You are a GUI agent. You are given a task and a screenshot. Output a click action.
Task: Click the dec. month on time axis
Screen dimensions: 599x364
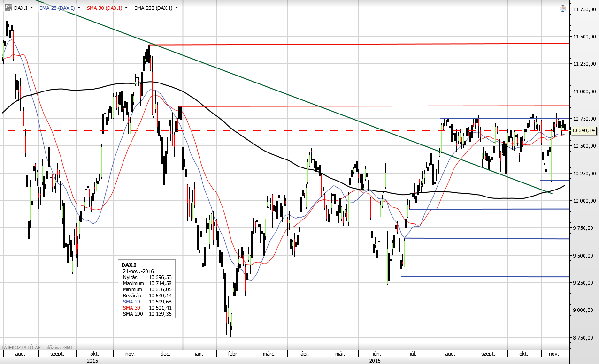pos(165,354)
